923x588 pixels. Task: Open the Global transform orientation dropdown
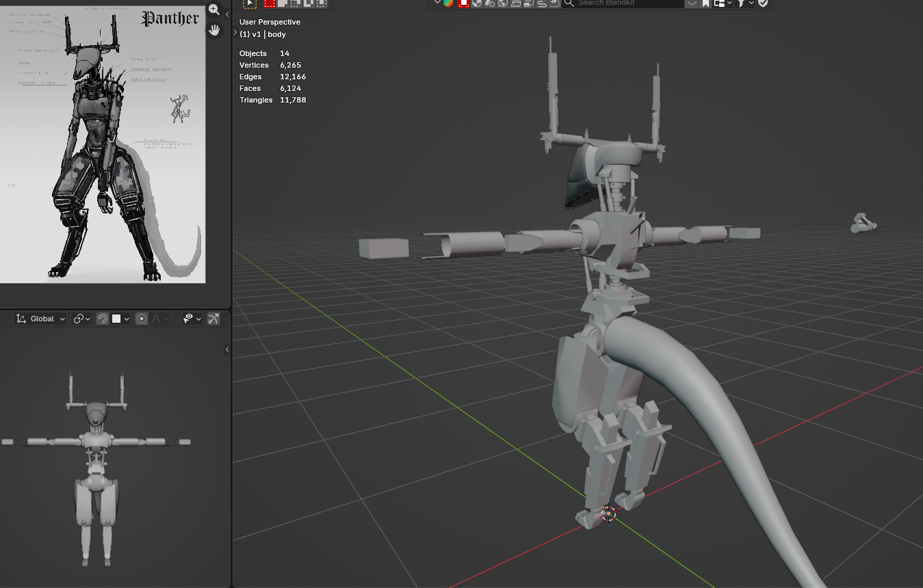[x=41, y=319]
